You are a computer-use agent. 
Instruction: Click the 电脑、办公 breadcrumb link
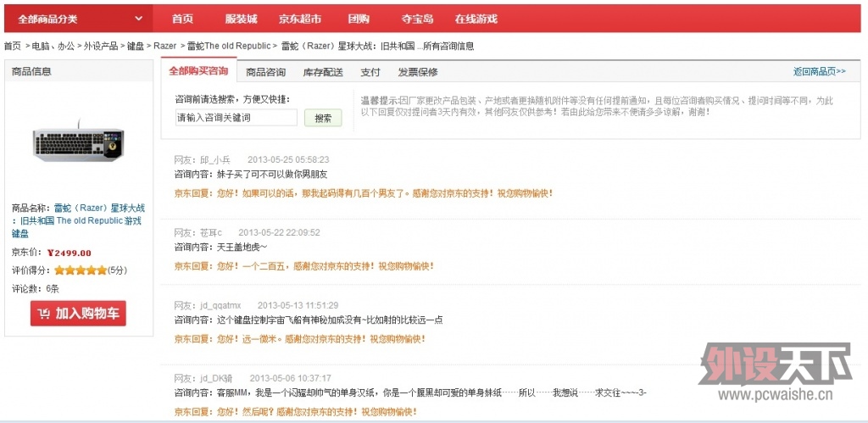53,46
